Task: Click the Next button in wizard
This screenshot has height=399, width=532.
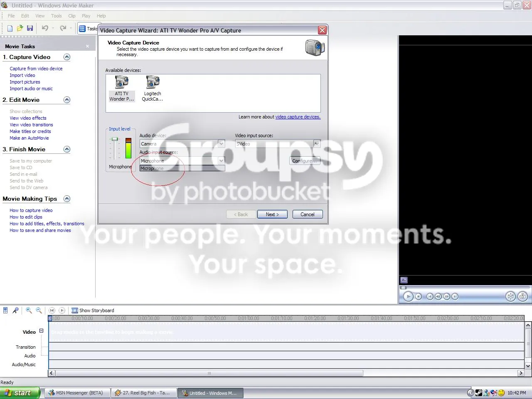Action: coord(272,214)
